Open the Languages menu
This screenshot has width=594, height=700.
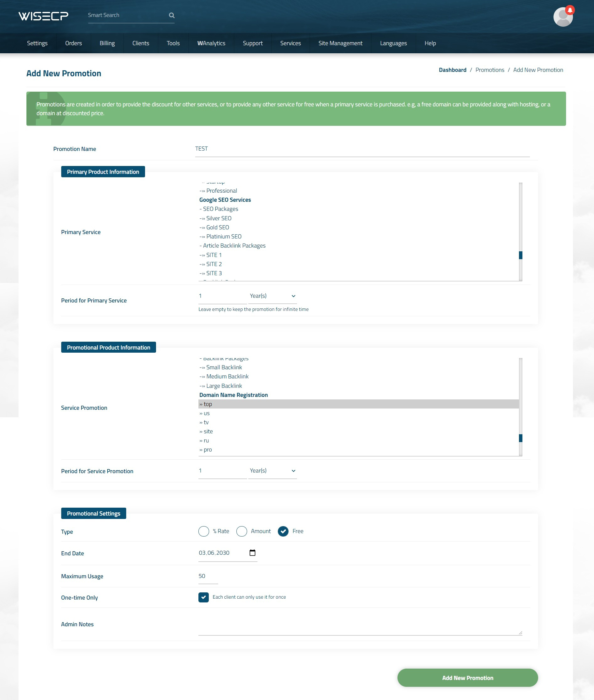pyautogui.click(x=393, y=43)
